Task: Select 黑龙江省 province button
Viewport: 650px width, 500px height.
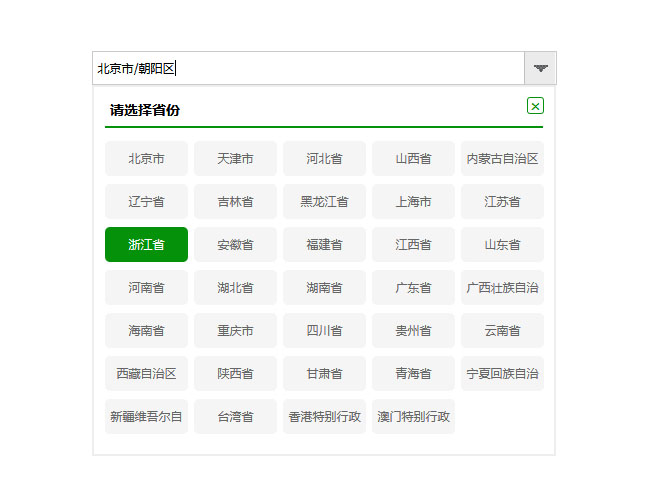Action: pos(324,201)
